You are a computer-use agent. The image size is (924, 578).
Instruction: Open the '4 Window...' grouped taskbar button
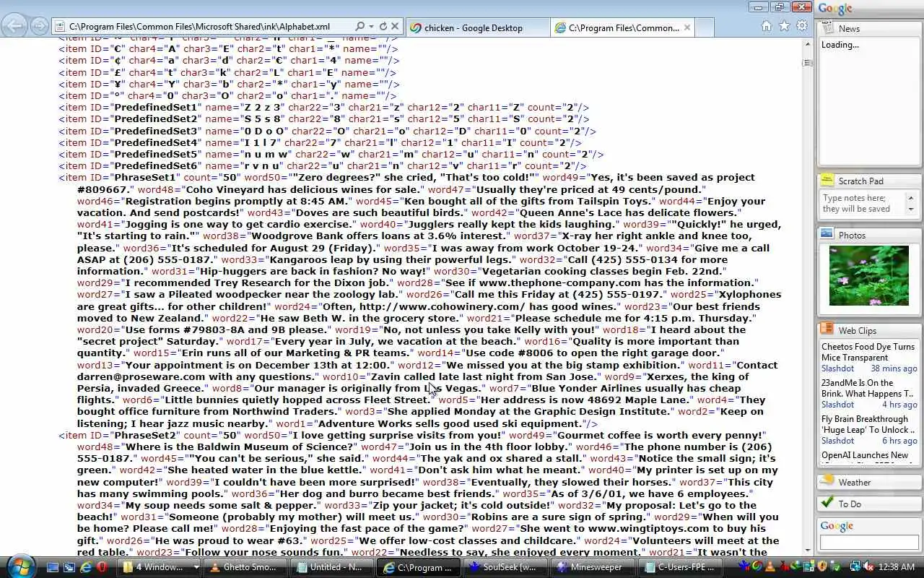point(160,568)
